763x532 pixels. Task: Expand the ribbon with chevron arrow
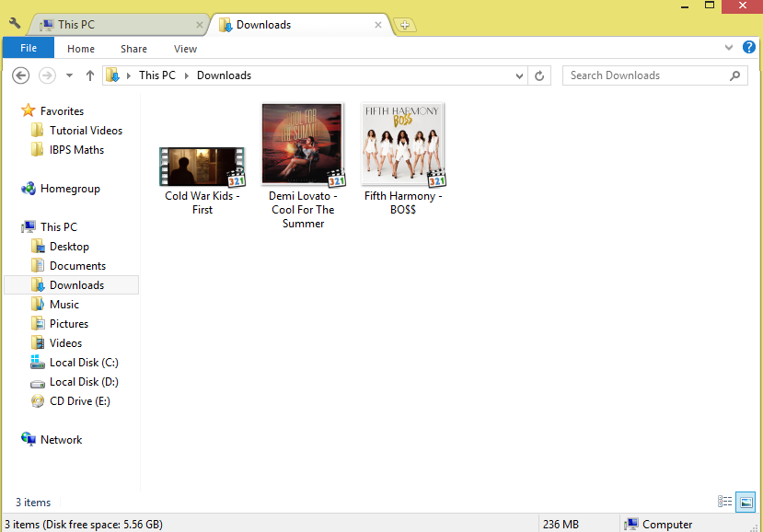pos(728,47)
